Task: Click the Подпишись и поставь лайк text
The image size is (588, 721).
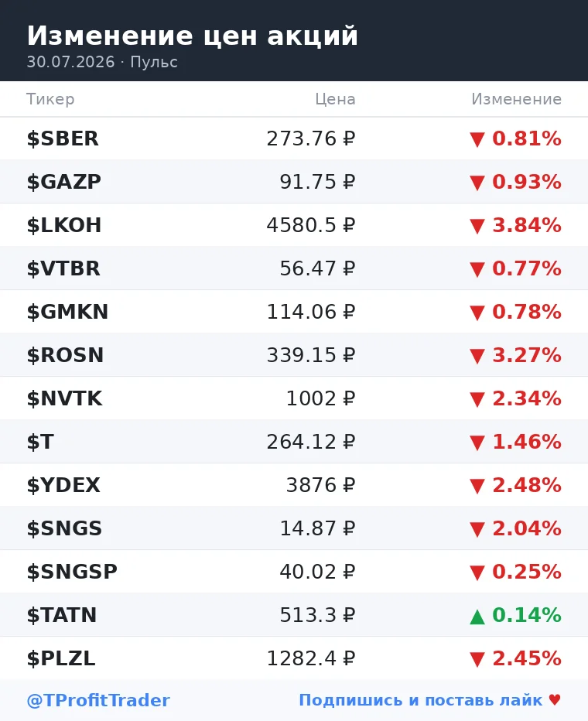Action: click(x=421, y=700)
